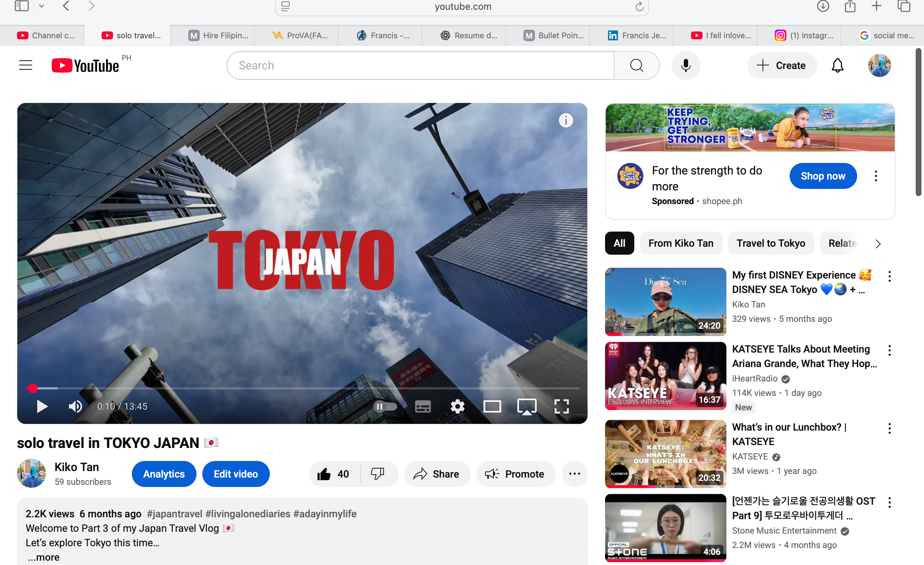Toggle subtitles closed captions button
This screenshot has width=924, height=565.
pos(423,406)
